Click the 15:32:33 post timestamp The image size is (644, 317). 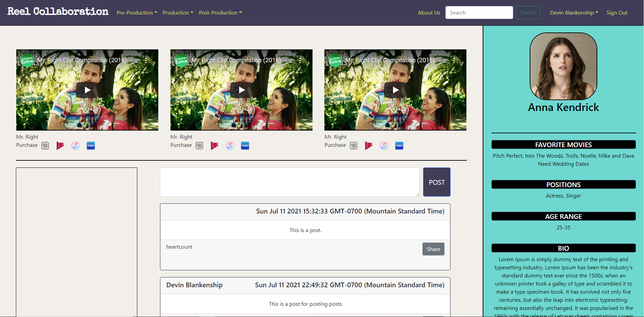tap(350, 211)
